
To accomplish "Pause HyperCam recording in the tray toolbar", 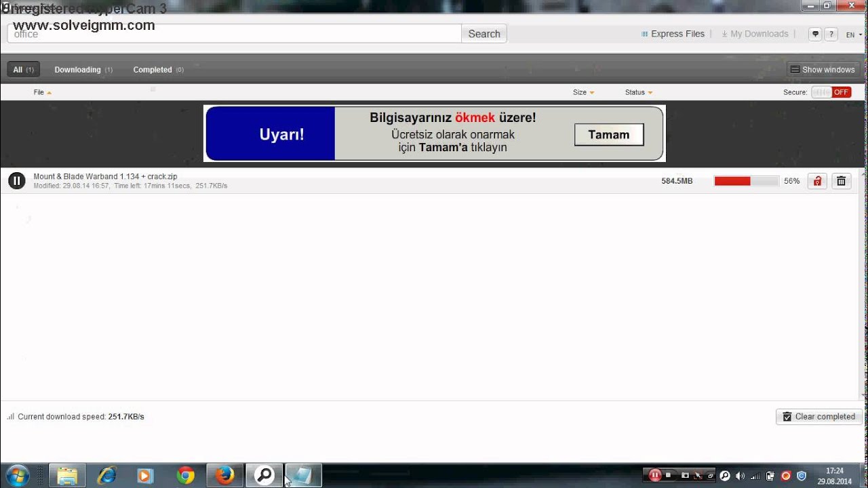I will point(655,476).
